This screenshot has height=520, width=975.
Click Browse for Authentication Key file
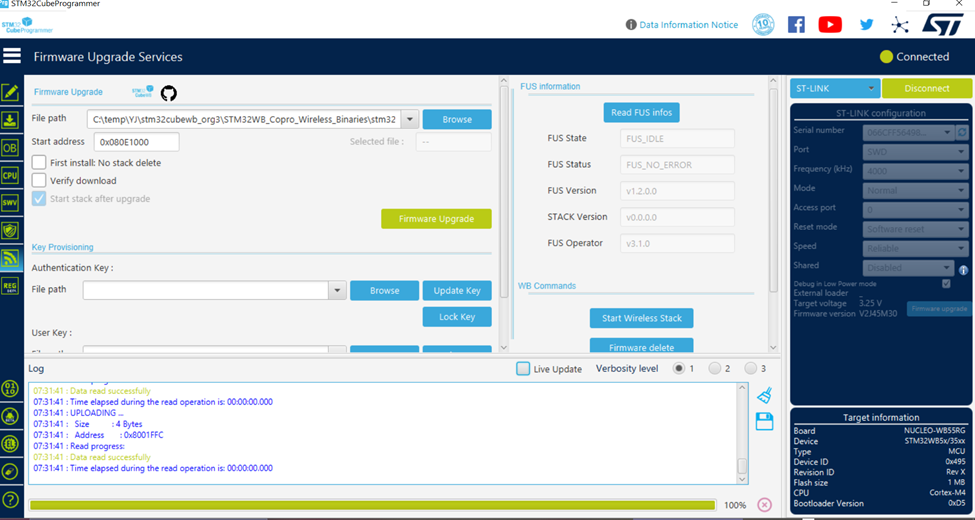(384, 290)
